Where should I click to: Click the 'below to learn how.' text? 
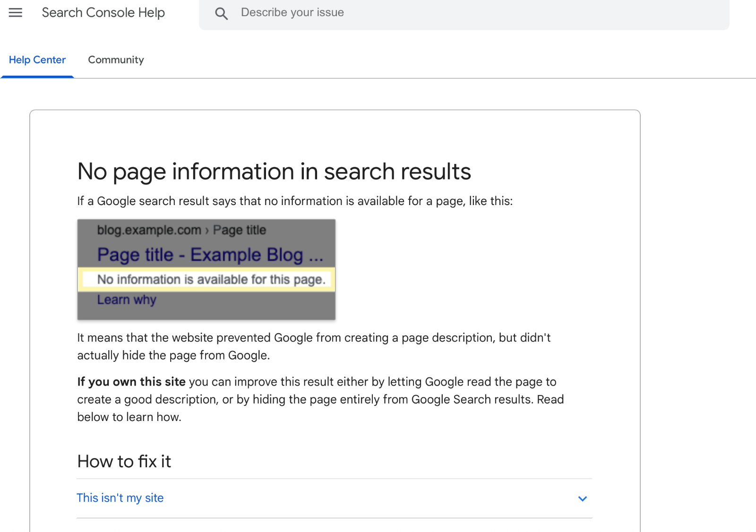click(129, 417)
